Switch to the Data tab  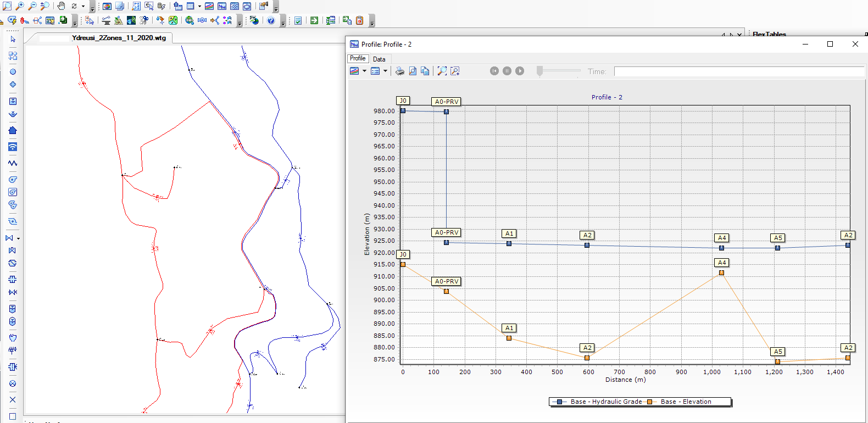(x=379, y=59)
